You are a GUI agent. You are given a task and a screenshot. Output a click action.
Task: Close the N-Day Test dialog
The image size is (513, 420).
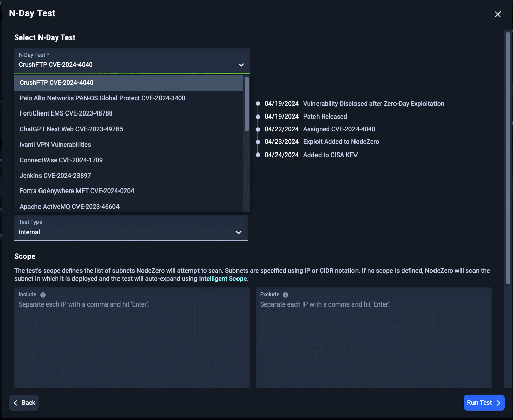pos(498,14)
